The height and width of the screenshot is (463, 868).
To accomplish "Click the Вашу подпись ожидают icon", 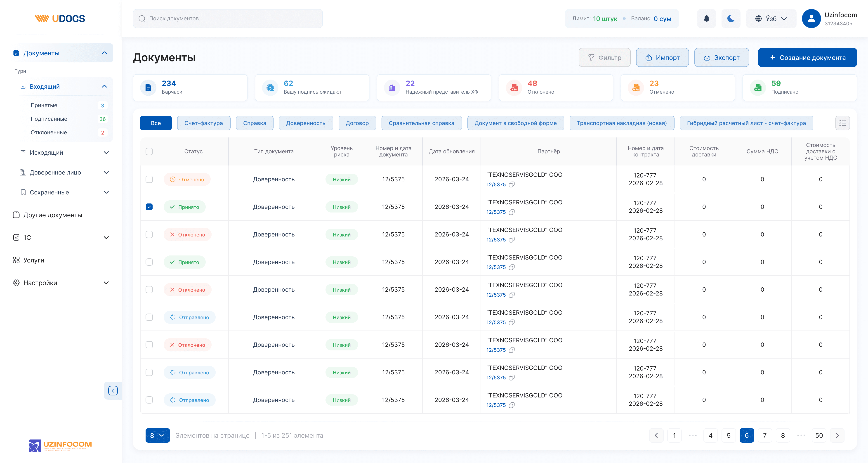I will click(x=270, y=88).
